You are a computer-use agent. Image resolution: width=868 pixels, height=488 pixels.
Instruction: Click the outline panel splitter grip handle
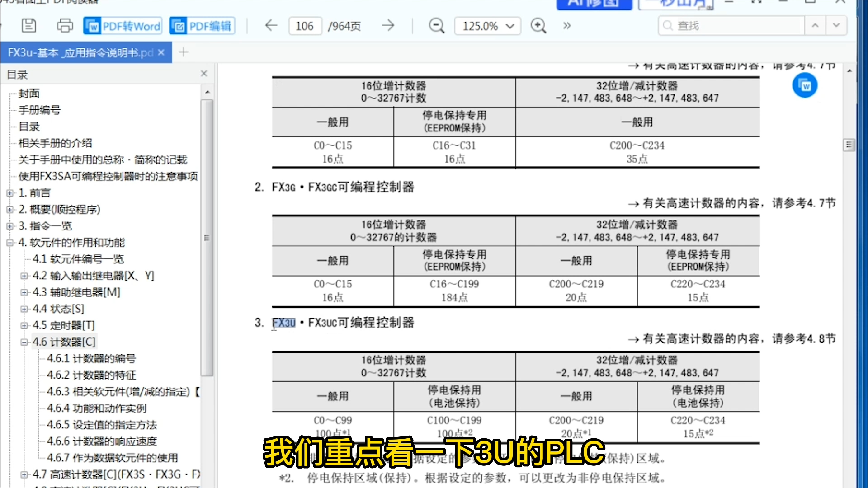click(x=207, y=238)
